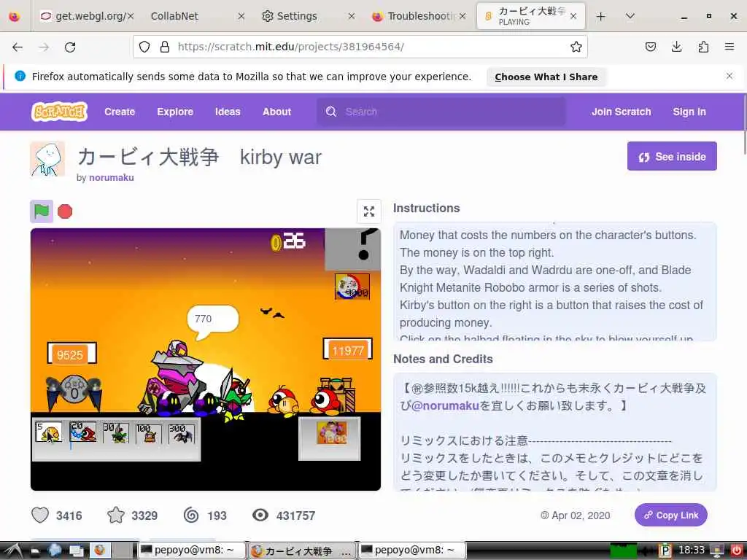Open Ideas in Scratch navigation
747x560 pixels.
228,112
